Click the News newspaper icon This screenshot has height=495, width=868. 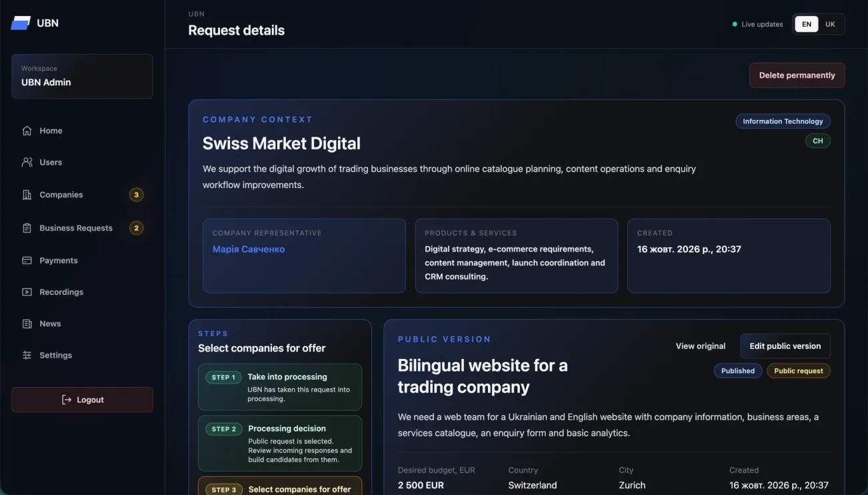pyautogui.click(x=27, y=324)
